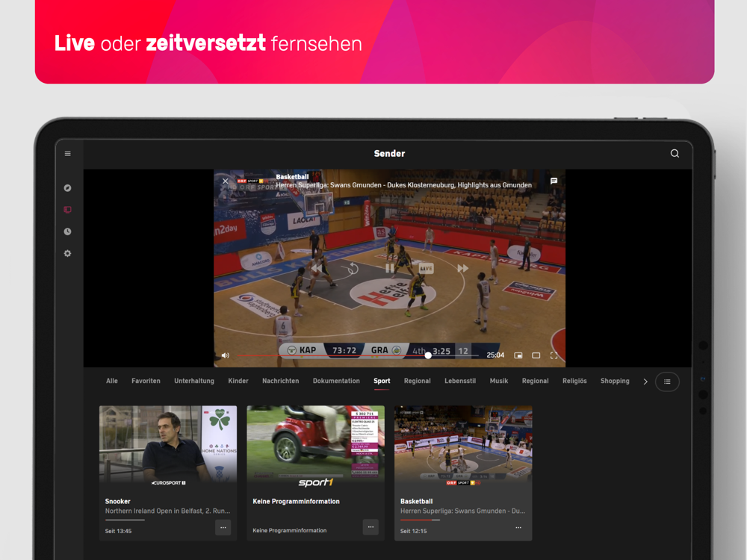Image resolution: width=747 pixels, height=560 pixels.
Task: Open the Regional tab next to Musik
Action: [535, 381]
